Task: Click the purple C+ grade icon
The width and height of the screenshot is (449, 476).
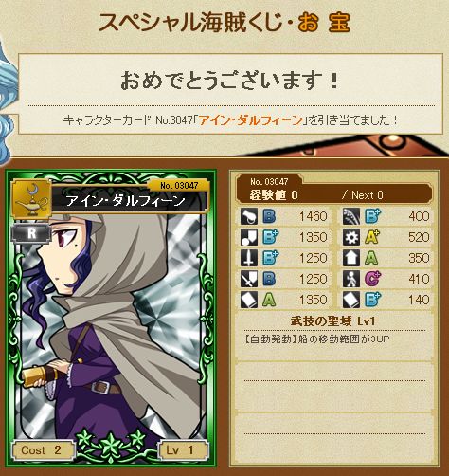Action: click(x=373, y=279)
